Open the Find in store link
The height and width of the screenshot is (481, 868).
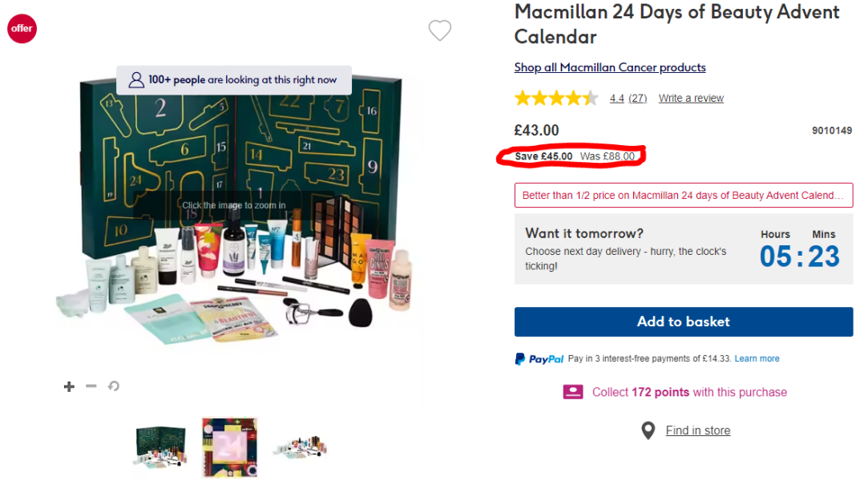pyautogui.click(x=698, y=430)
